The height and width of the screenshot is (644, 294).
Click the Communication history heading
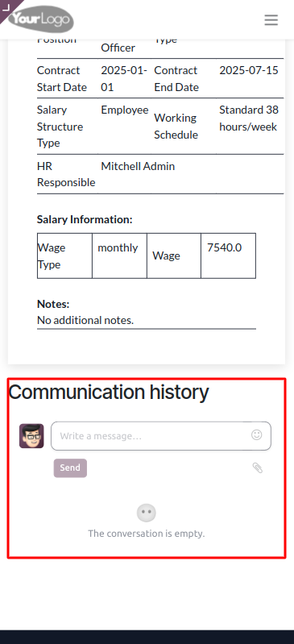pyautogui.click(x=109, y=392)
